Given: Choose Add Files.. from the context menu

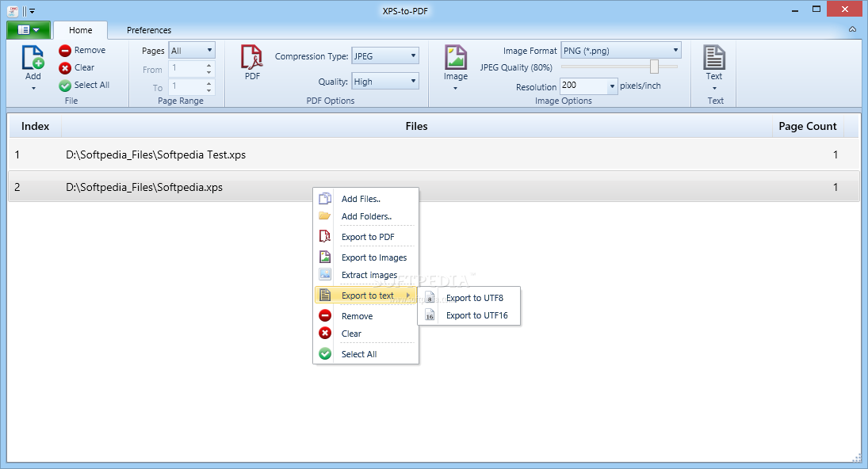Looking at the screenshot, I should point(366,199).
